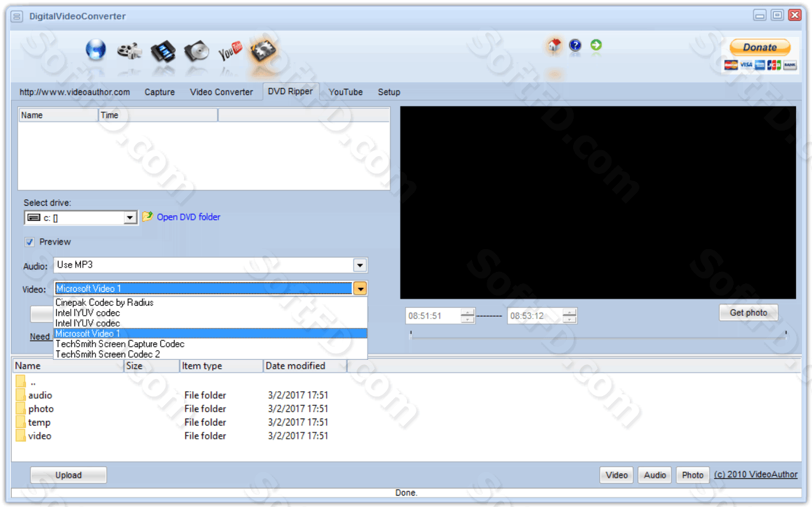Select the "photo" folder name
Image resolution: width=812 pixels, height=507 pixels.
[41, 409]
